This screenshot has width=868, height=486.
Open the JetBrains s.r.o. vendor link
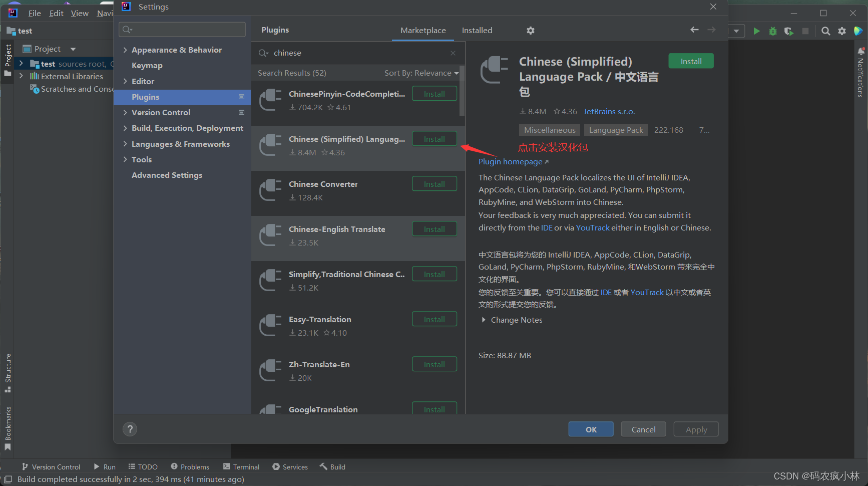(x=609, y=112)
